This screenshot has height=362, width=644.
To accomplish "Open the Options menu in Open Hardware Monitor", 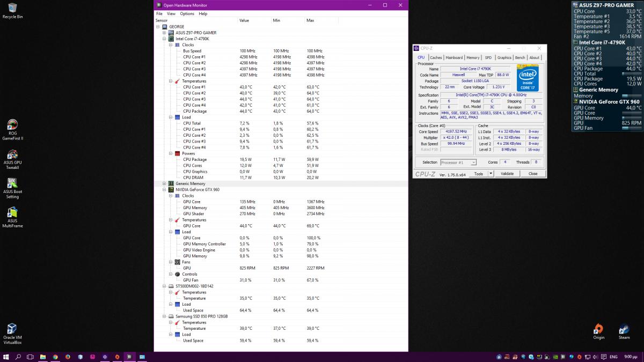I will click(187, 14).
